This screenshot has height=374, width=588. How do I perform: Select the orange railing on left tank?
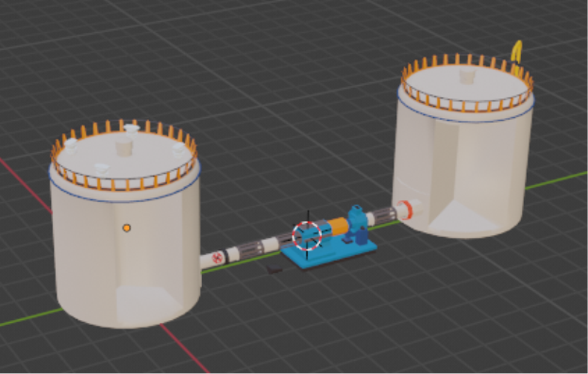click(x=124, y=155)
